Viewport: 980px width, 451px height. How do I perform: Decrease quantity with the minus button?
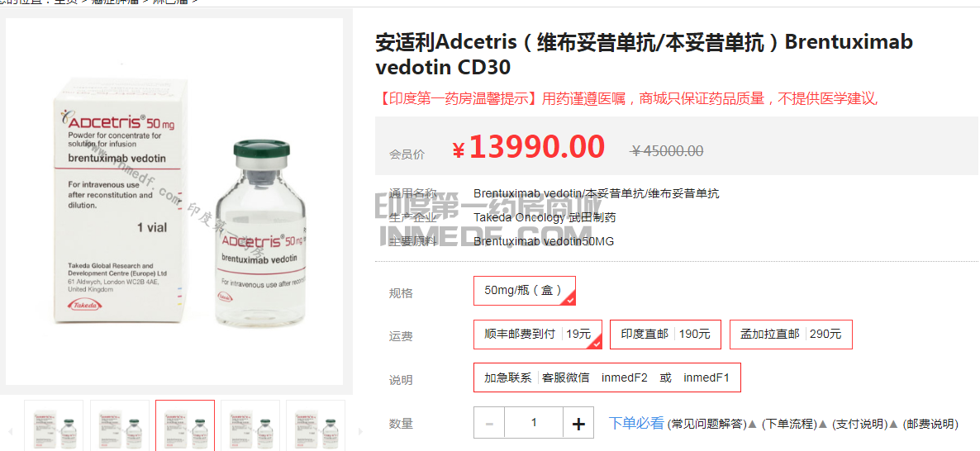click(489, 423)
